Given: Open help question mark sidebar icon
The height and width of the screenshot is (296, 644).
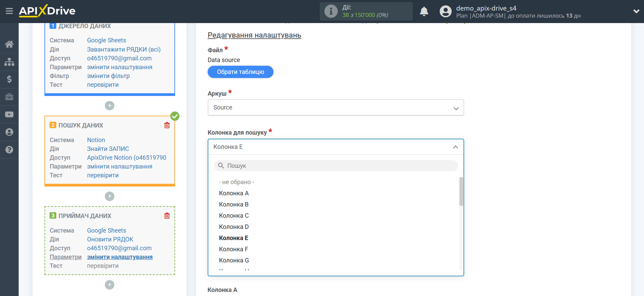Looking at the screenshot, I should point(9,150).
